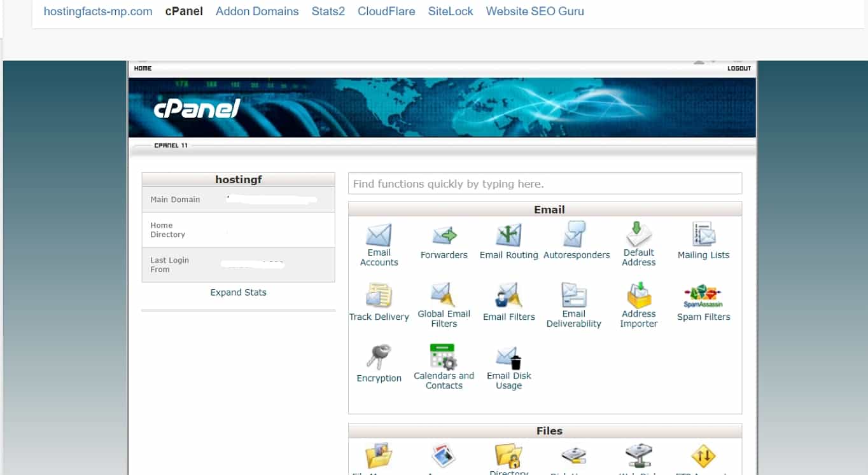The height and width of the screenshot is (475, 868).
Task: Open the SpamAssassin Spam Filters icon
Action: [703, 296]
